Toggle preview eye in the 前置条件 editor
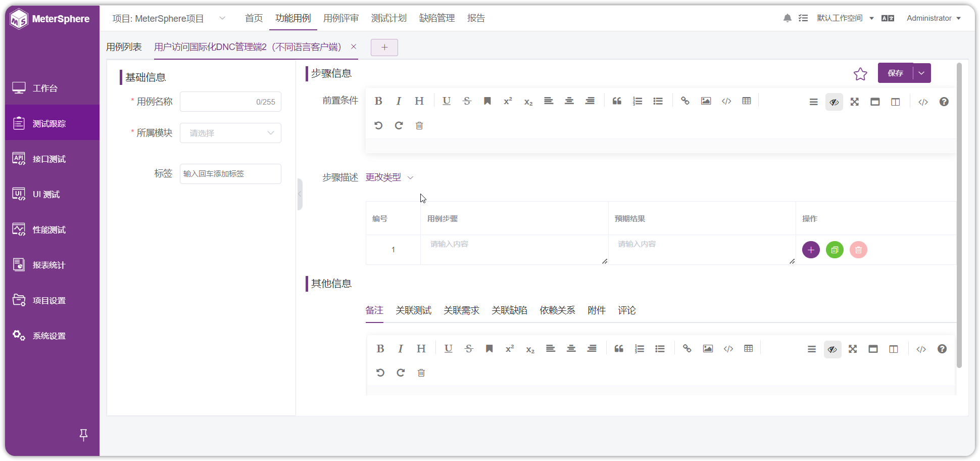The image size is (980, 461). click(834, 102)
